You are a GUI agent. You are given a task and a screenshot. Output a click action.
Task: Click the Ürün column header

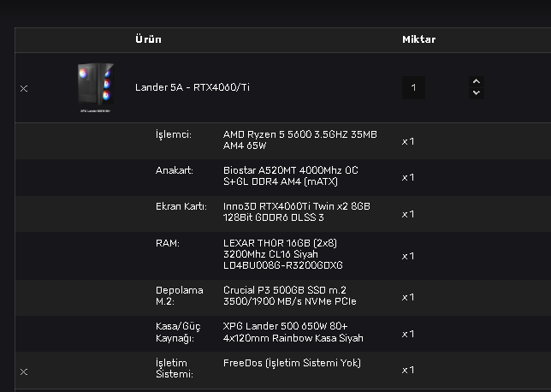click(x=148, y=39)
